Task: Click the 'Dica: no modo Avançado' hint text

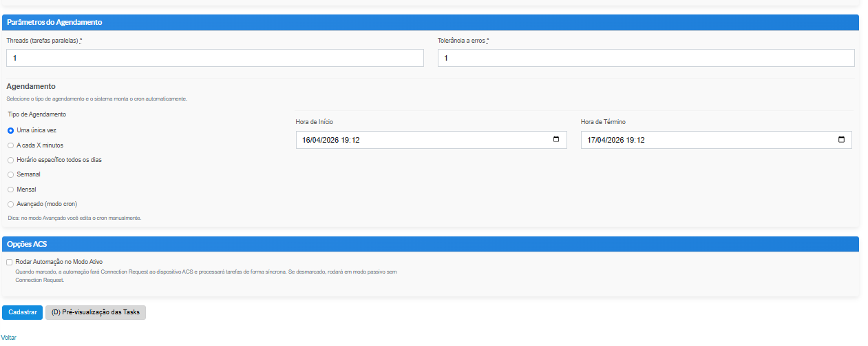Action: tap(74, 218)
